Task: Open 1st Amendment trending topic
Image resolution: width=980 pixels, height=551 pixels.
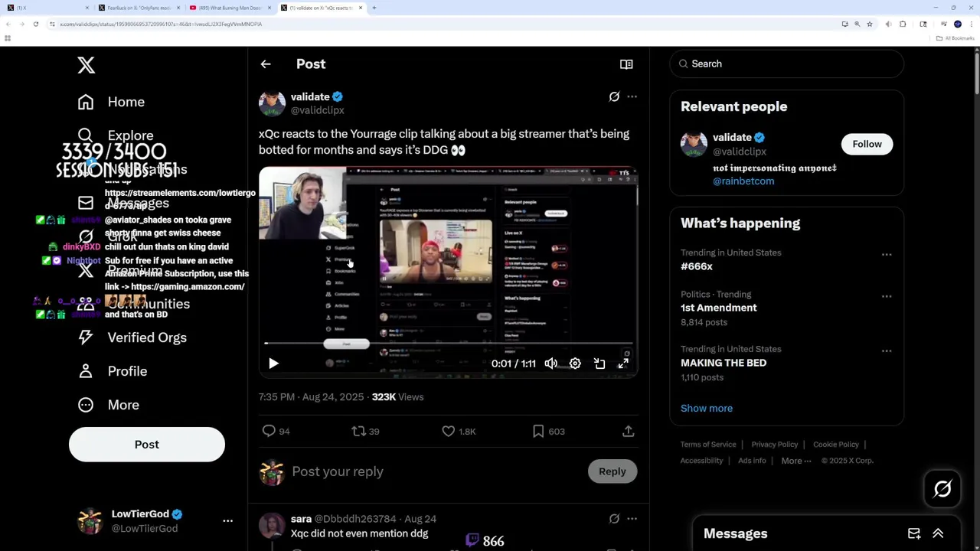Action: [x=719, y=308]
